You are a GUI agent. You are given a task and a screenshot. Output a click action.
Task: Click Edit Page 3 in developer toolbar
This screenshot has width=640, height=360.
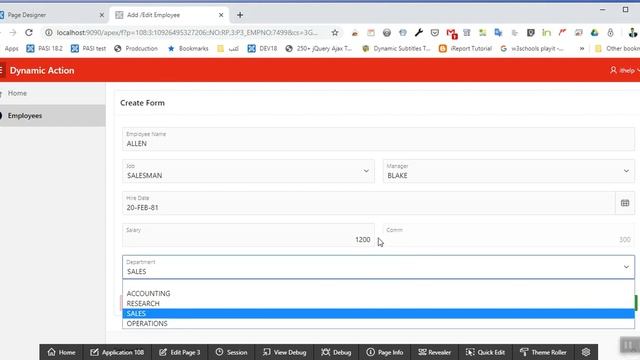click(x=180, y=352)
